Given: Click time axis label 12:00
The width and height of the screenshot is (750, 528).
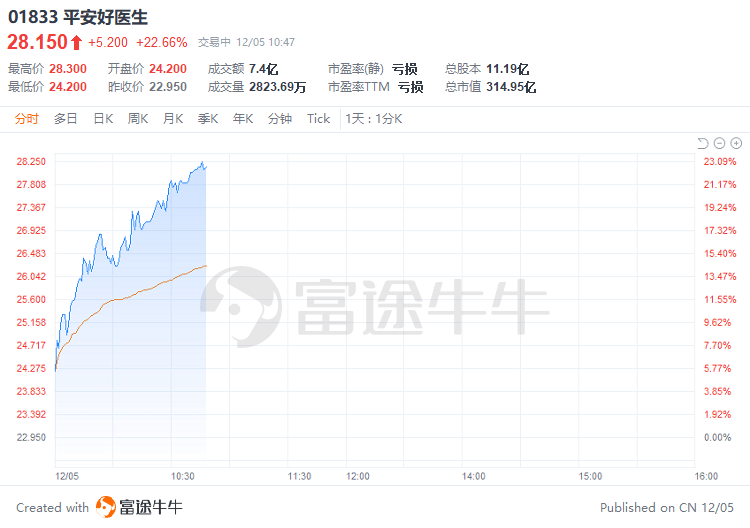Looking at the screenshot, I should click(358, 476).
